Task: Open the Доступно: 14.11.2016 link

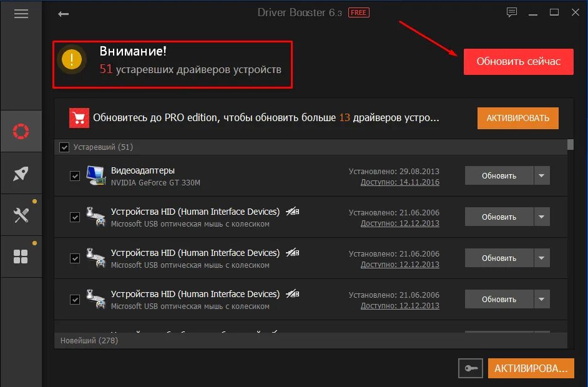Action: tap(399, 182)
